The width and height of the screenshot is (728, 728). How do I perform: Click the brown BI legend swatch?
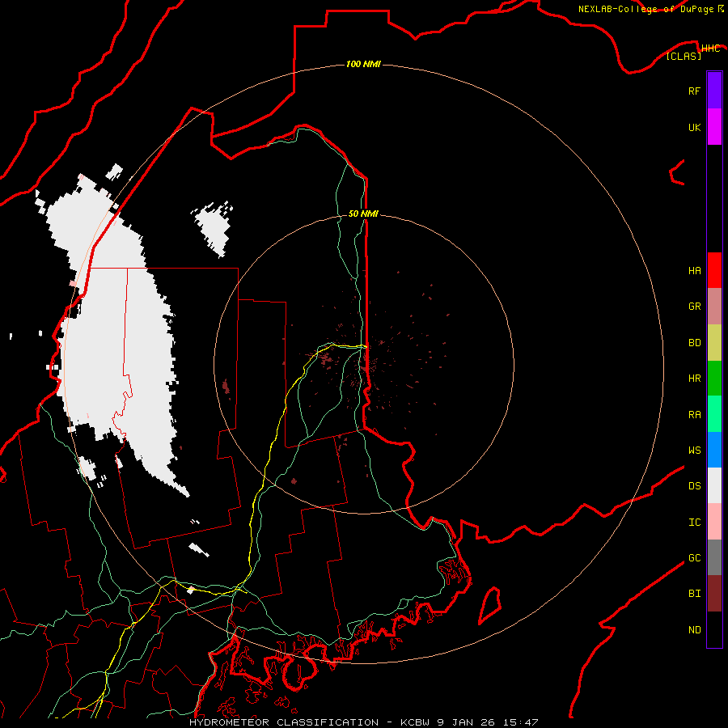(x=714, y=594)
